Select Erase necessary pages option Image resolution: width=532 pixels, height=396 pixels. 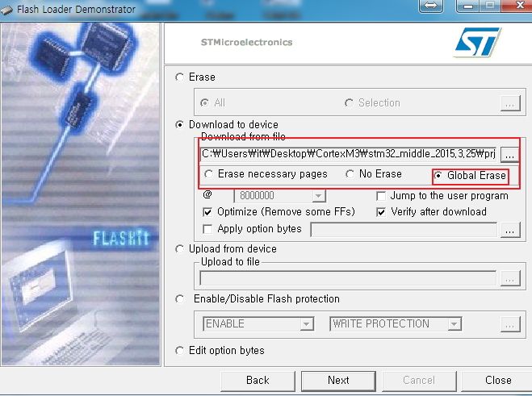click(x=208, y=174)
